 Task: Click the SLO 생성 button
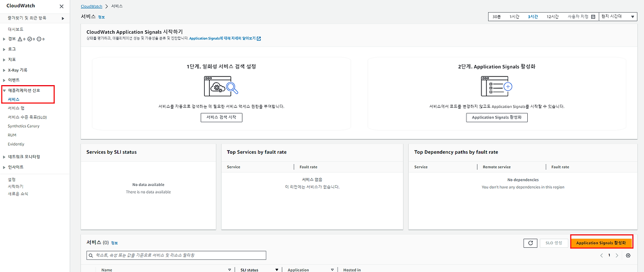[553, 243]
